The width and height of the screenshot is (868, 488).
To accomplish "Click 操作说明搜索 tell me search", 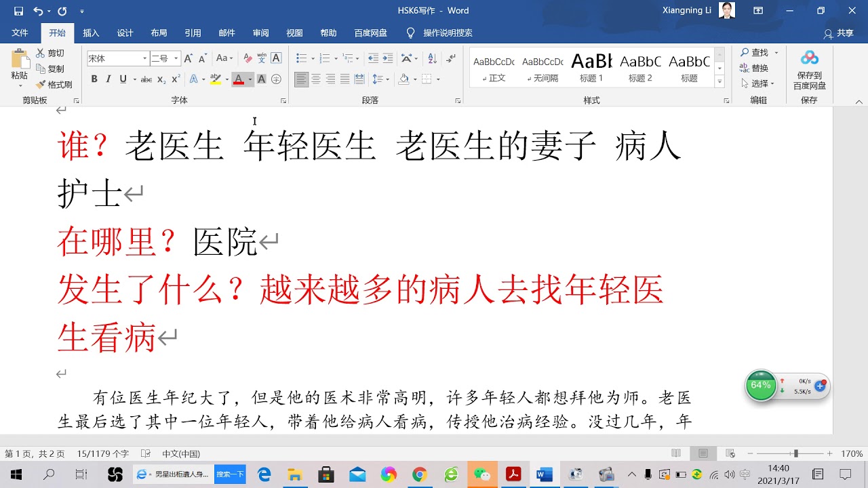I will click(439, 33).
